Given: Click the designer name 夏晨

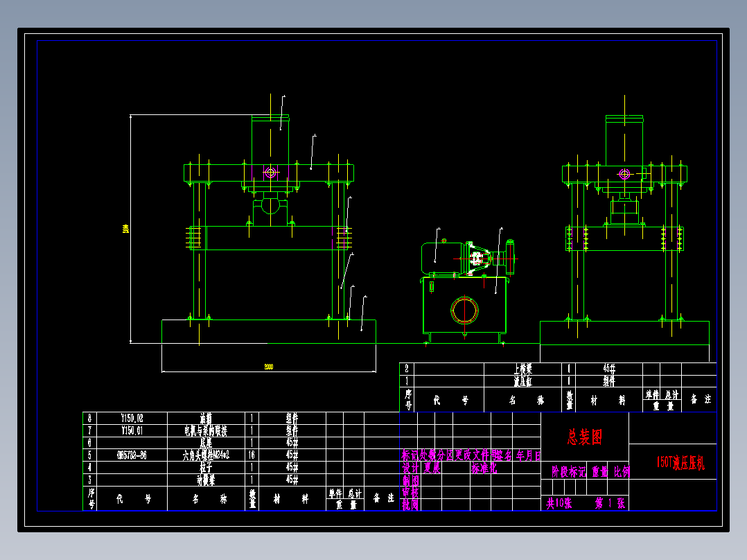Looking at the screenshot, I should (x=432, y=468).
